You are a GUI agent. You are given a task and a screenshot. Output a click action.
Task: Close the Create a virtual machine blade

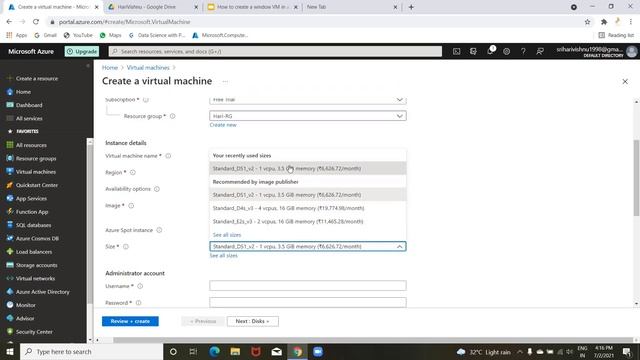(x=625, y=82)
